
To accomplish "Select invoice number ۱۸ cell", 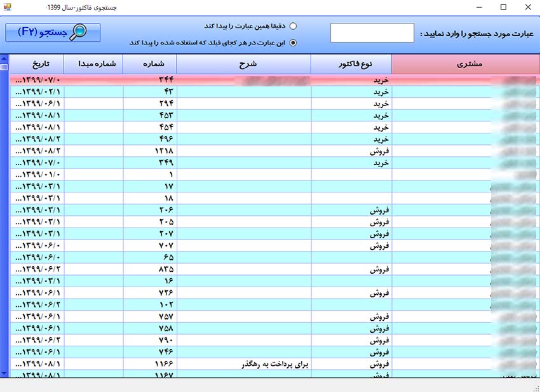I will point(150,198).
